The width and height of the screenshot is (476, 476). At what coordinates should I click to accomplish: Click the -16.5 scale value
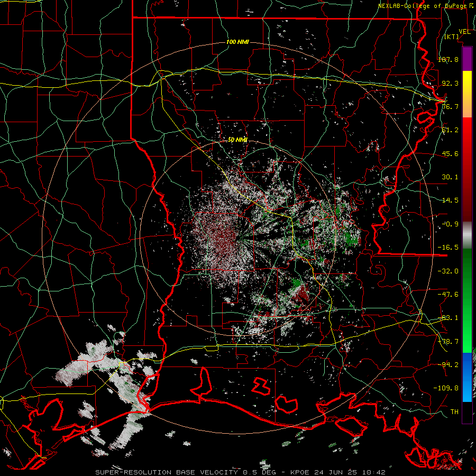pyautogui.click(x=448, y=248)
